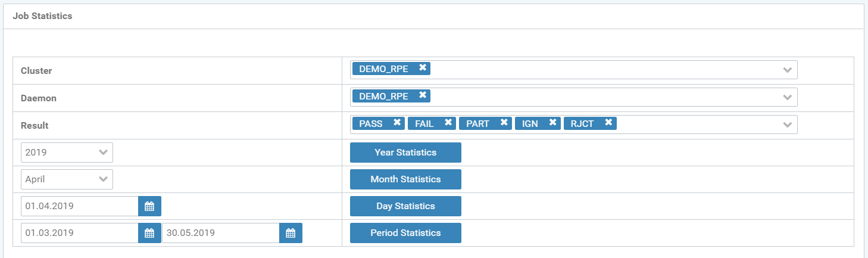Screen dimensions: 868x258
Task: Open calendar for Day Statistics date
Action: (x=149, y=206)
